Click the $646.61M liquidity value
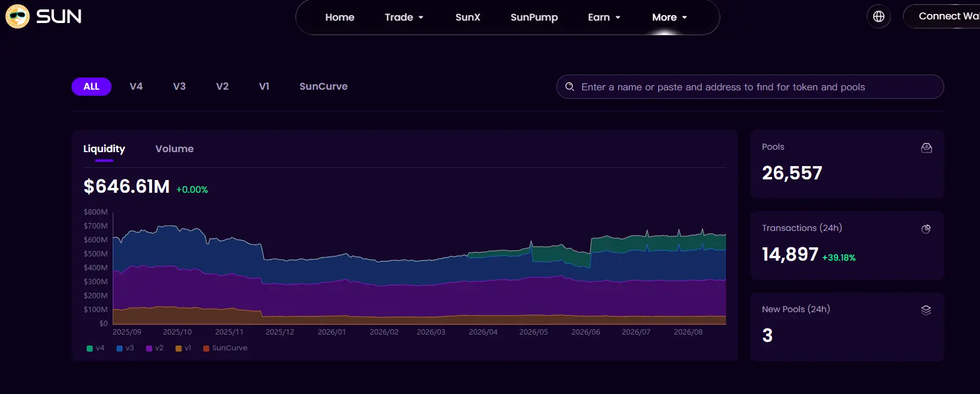The image size is (980, 394). pyautogui.click(x=127, y=187)
